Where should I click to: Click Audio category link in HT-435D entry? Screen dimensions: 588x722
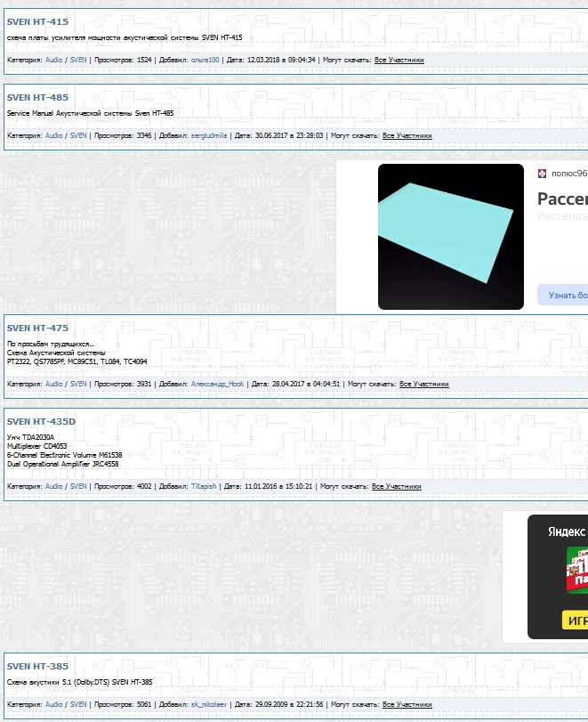(x=54, y=487)
